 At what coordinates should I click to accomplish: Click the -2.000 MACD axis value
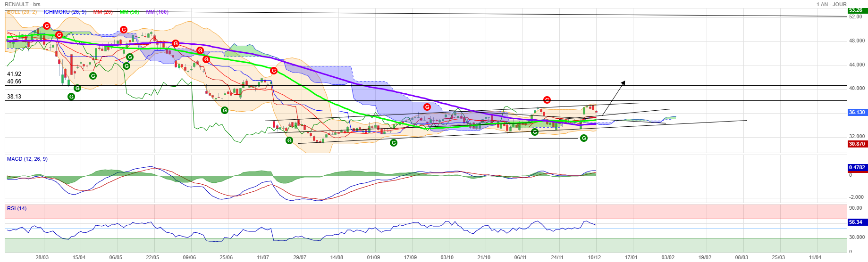click(856, 197)
